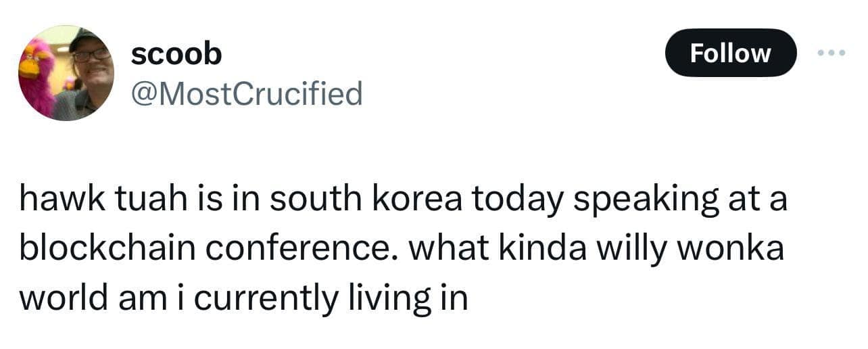Image resolution: width=868 pixels, height=349 pixels.
Task: Click scoob's profile avatar picture
Action: coord(66,73)
